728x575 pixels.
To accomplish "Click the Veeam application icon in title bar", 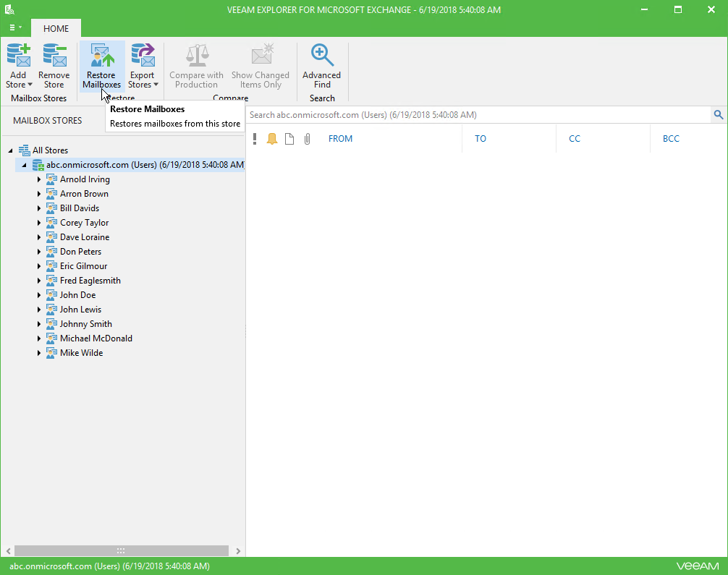I will (9, 9).
